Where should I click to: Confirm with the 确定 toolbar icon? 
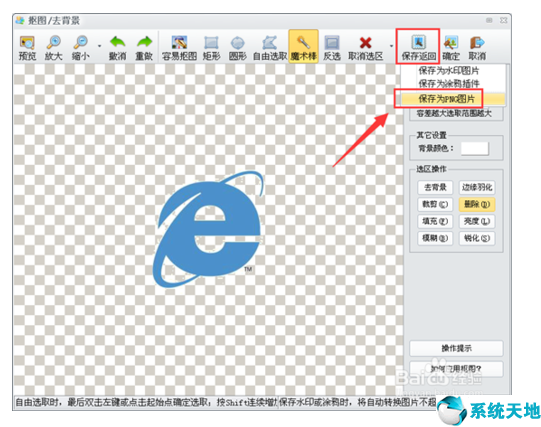coord(451,48)
